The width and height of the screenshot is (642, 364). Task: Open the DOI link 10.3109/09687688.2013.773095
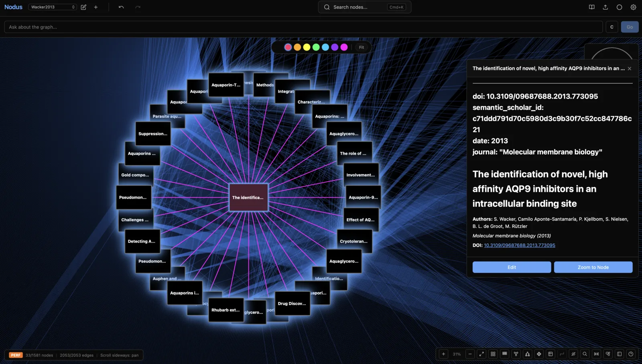520,245
